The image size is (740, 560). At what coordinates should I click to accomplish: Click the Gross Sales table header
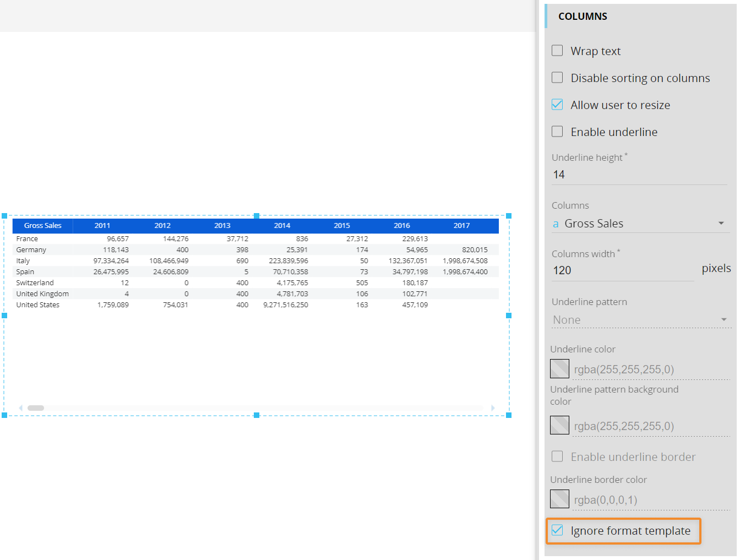[43, 226]
